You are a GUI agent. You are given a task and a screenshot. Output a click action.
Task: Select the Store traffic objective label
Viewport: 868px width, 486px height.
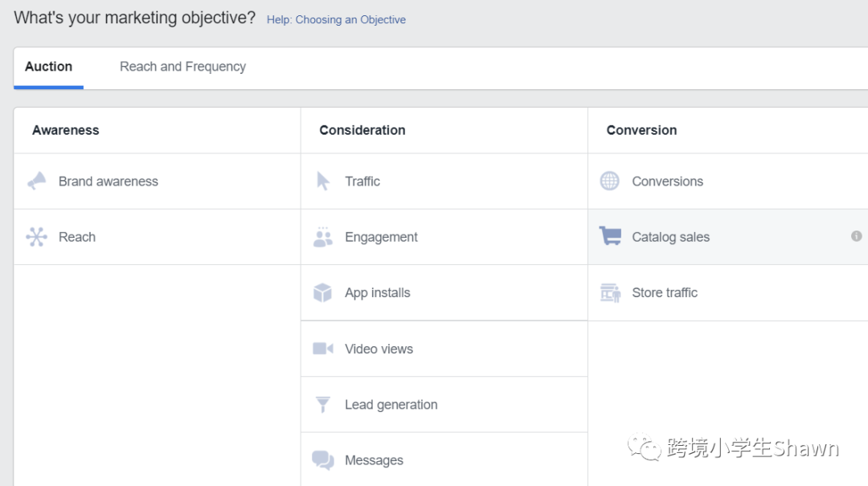(665, 293)
